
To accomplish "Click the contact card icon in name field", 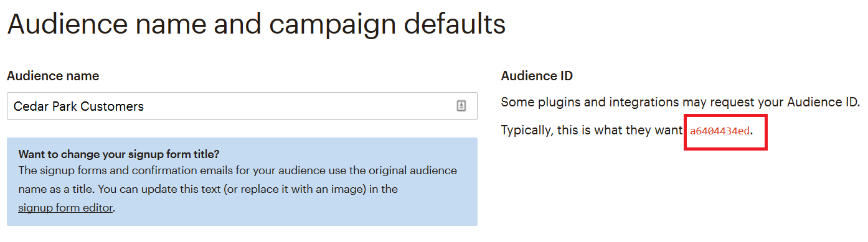I will (461, 106).
